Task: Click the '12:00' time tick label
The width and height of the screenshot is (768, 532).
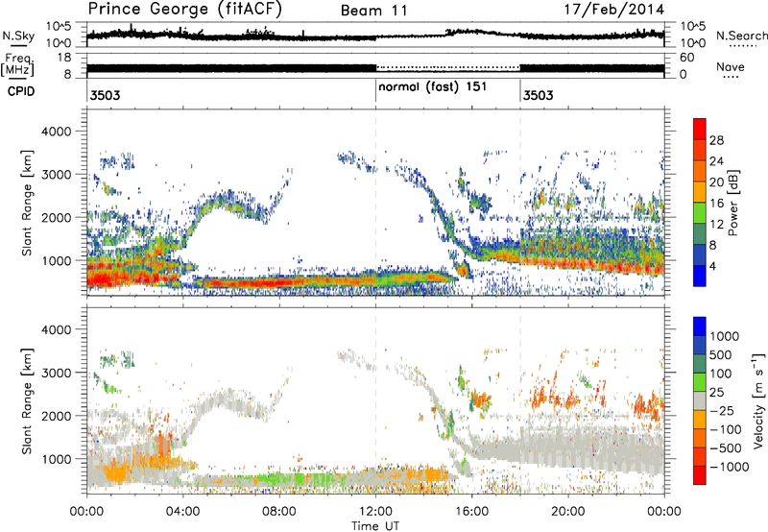Action: (x=375, y=512)
